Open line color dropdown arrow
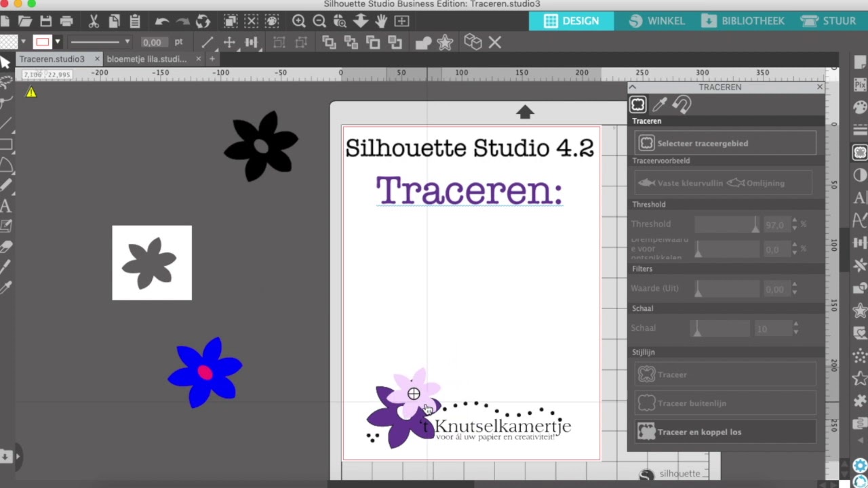This screenshot has height=488, width=868. pyautogui.click(x=57, y=42)
